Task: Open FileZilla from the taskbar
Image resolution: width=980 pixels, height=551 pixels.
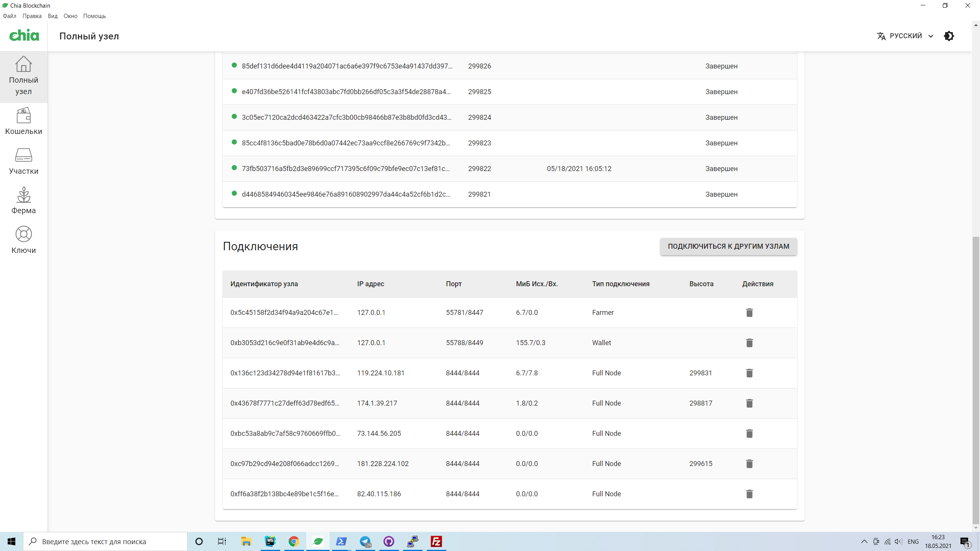Action: pos(436,541)
